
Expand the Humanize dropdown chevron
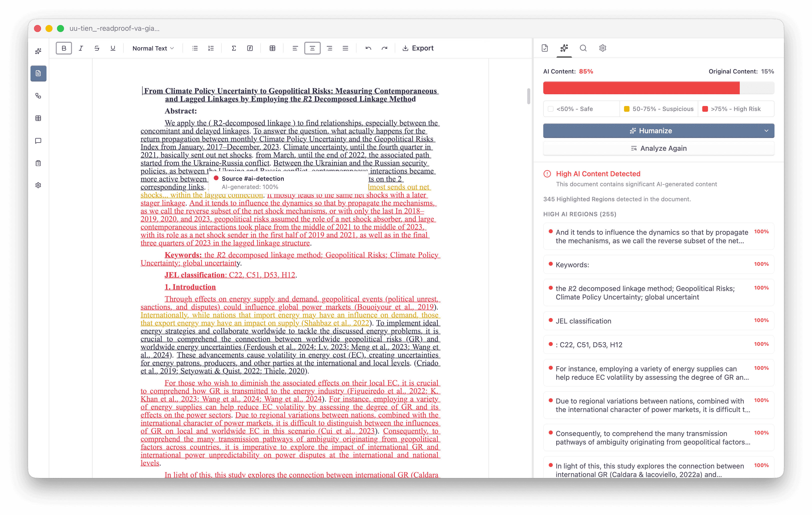tap(766, 131)
